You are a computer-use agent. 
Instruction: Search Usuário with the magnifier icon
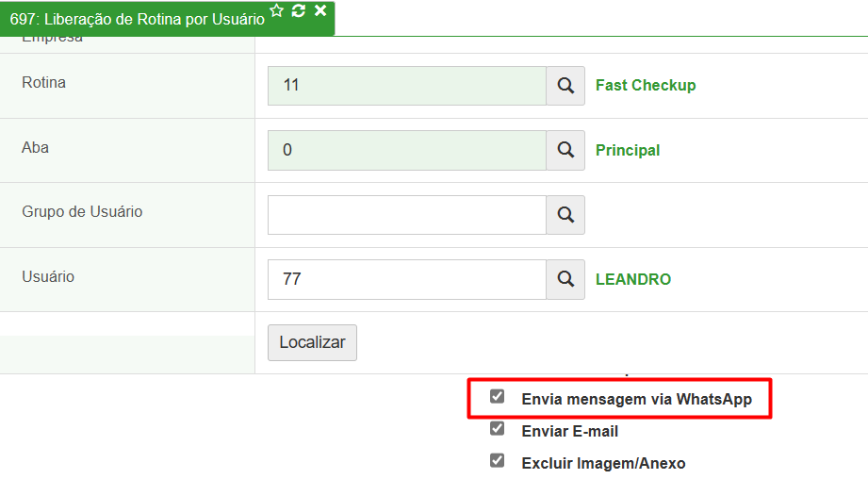click(x=565, y=279)
